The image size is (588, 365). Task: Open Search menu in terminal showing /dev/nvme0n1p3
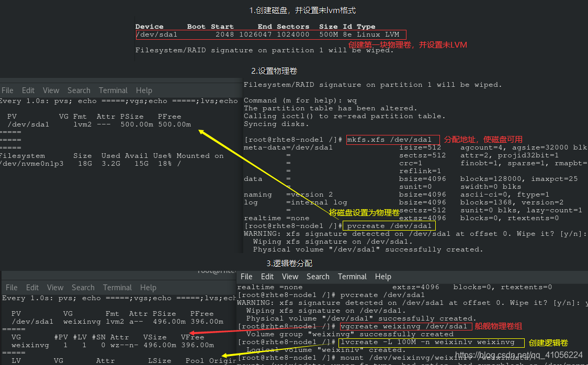pos(79,90)
